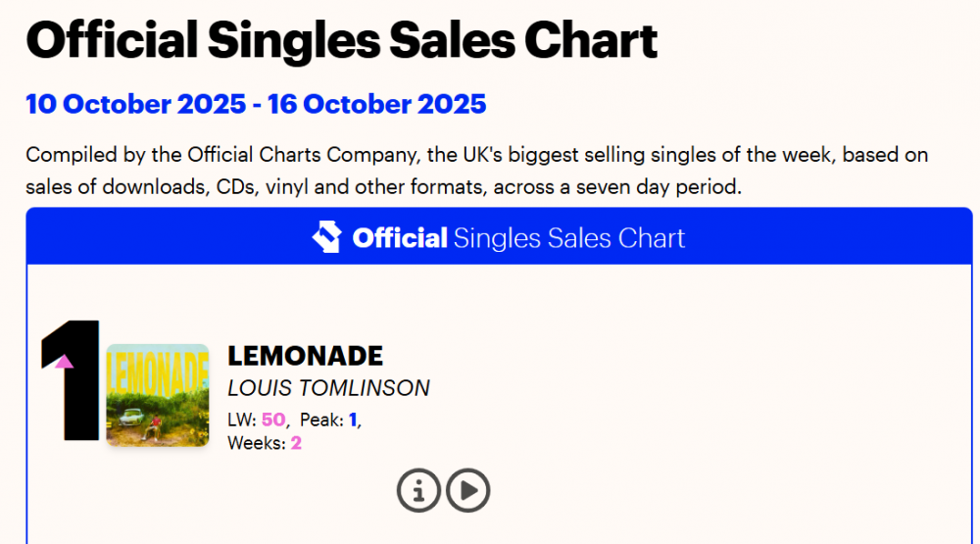
Task: Click the "LW:" label
Action: coord(242,420)
